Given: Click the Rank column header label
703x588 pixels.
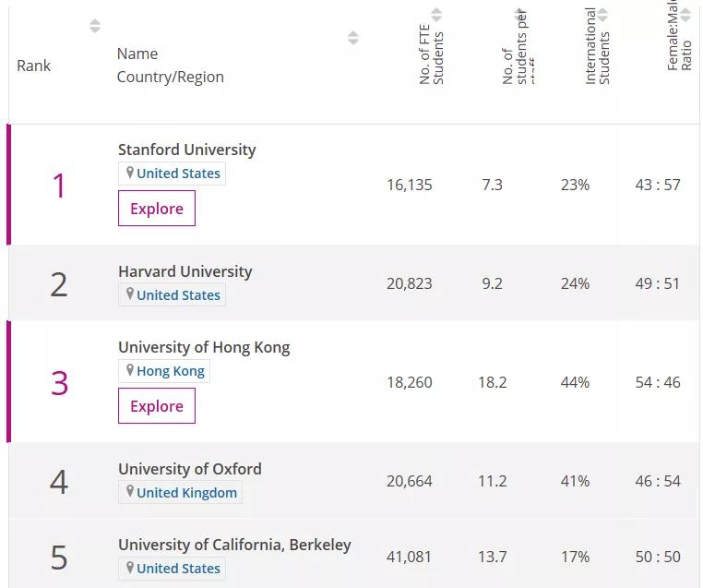Looking at the screenshot, I should 34,66.
